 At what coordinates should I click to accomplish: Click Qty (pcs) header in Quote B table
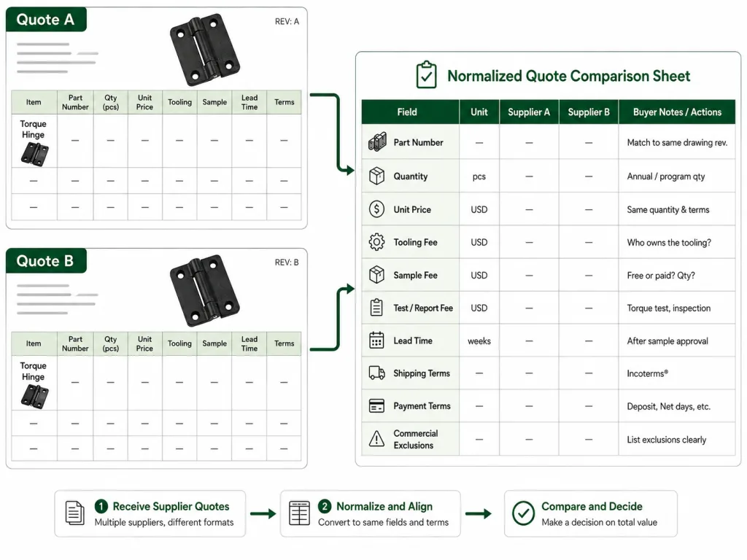tap(111, 343)
